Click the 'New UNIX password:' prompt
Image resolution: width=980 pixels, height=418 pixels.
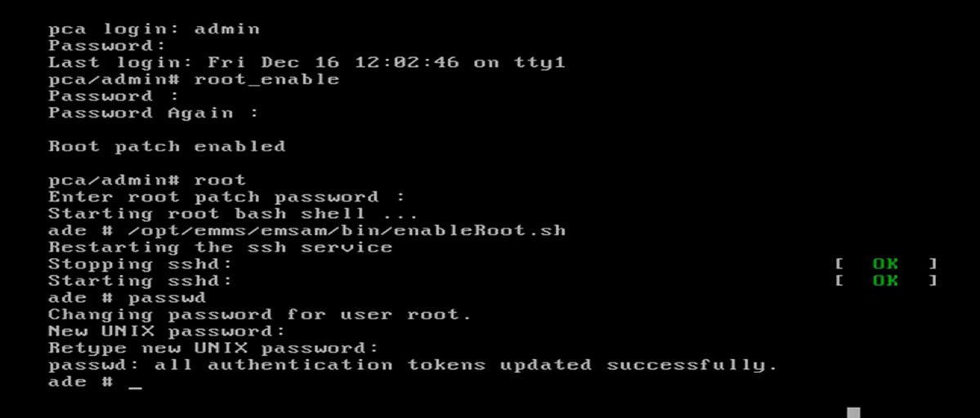[x=167, y=331]
